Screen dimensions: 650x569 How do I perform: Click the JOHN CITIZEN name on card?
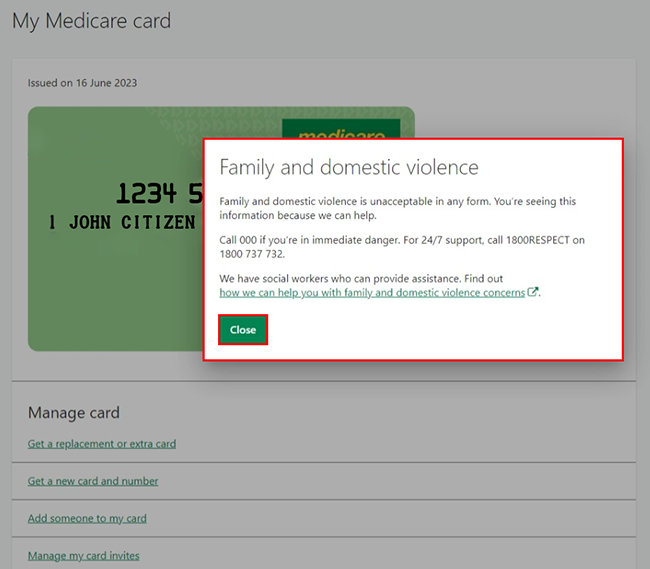(x=132, y=223)
